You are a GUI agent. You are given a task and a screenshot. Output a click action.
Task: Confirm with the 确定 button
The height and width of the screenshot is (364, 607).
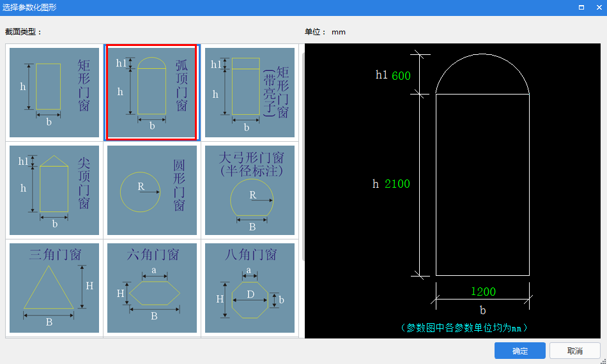(x=520, y=351)
